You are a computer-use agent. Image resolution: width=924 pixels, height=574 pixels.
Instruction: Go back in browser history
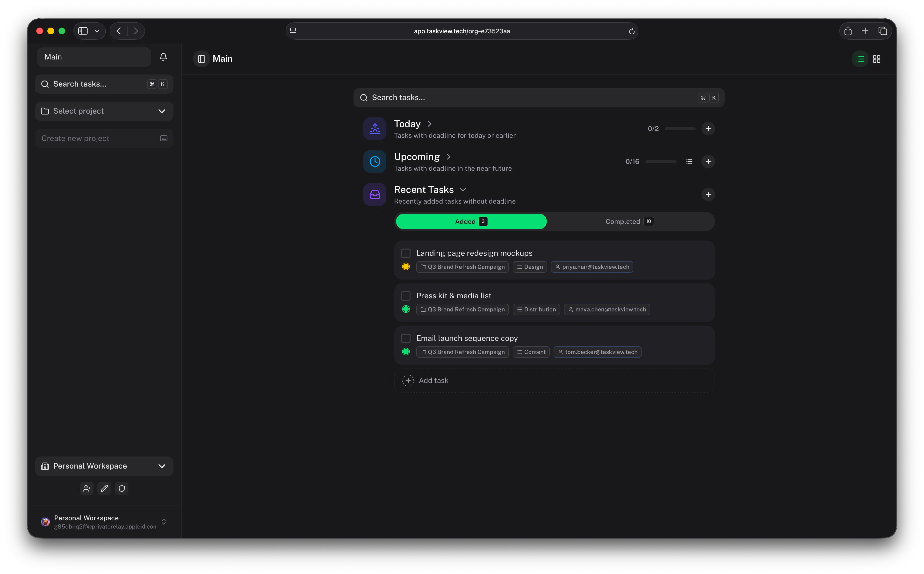click(x=119, y=31)
